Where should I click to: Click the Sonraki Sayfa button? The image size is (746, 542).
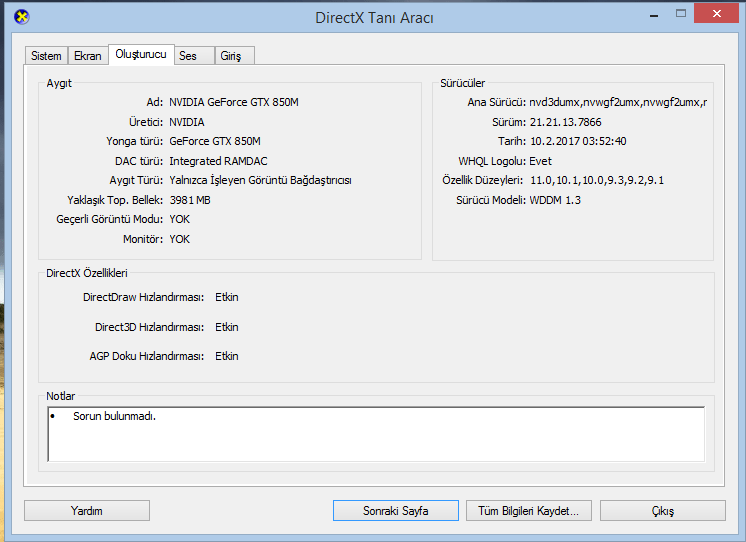(x=396, y=511)
